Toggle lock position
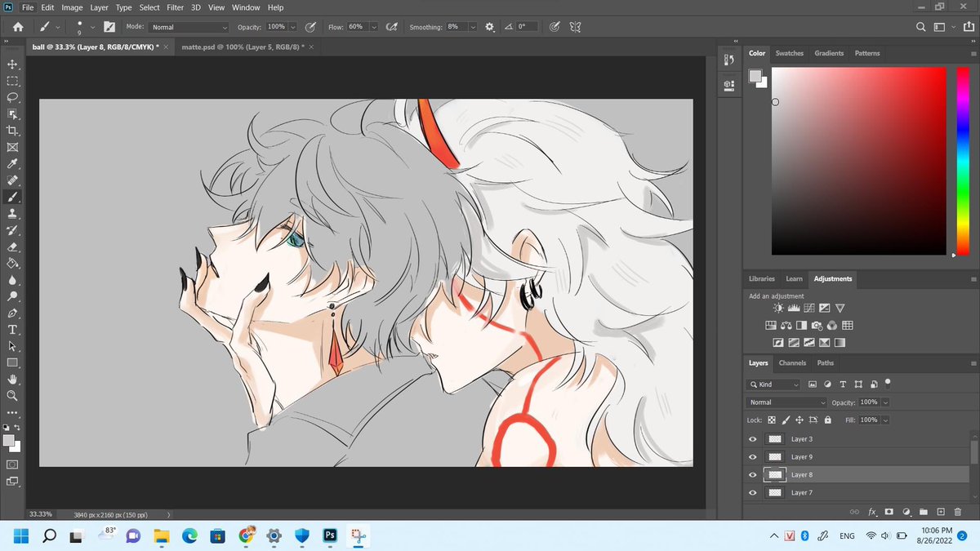The image size is (980, 551). (800, 420)
